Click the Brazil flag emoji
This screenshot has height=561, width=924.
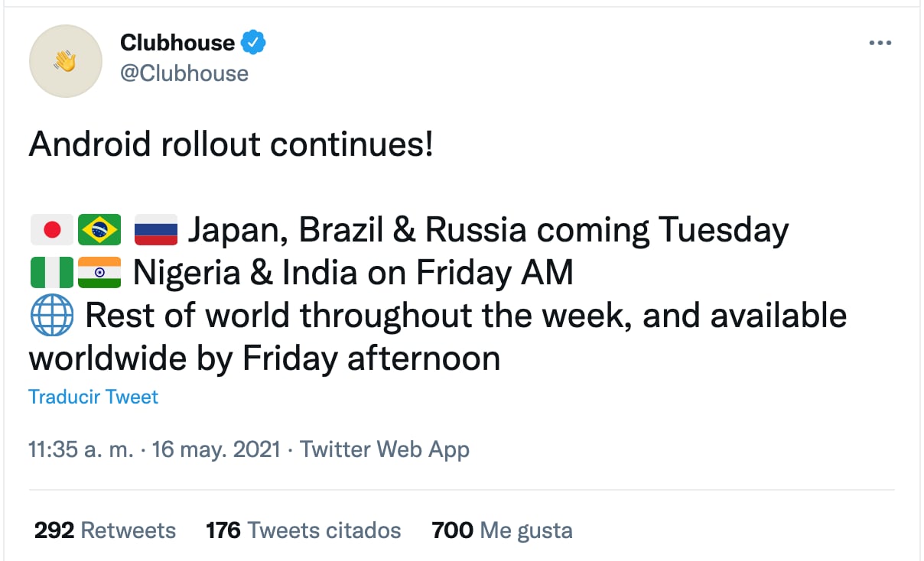click(99, 229)
